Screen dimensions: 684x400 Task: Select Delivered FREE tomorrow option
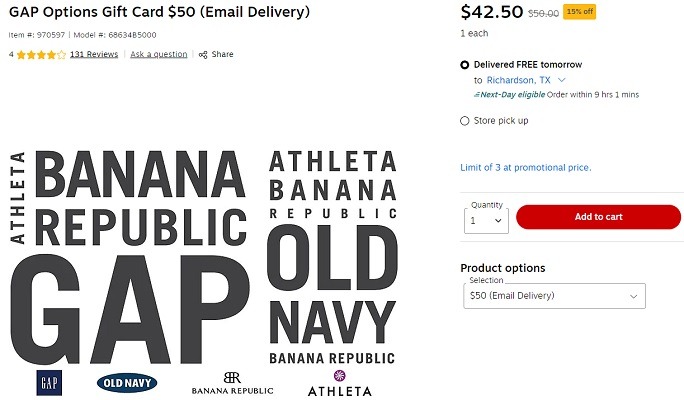pos(465,65)
